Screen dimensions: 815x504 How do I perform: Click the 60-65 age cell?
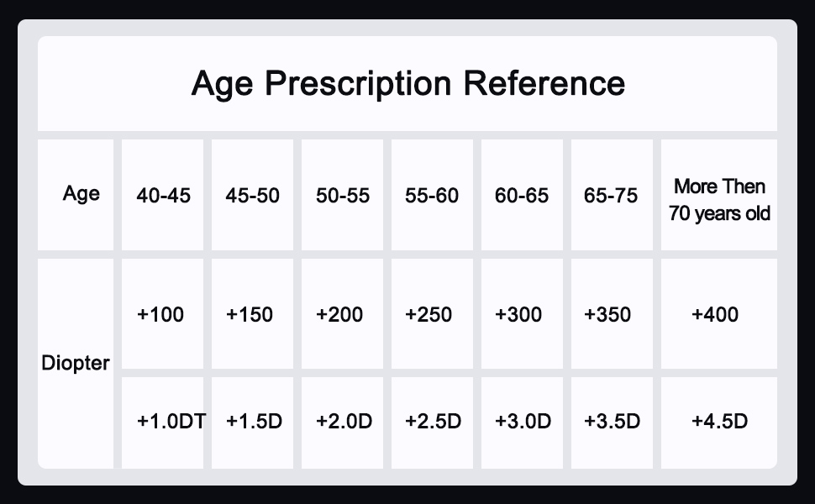pos(522,196)
